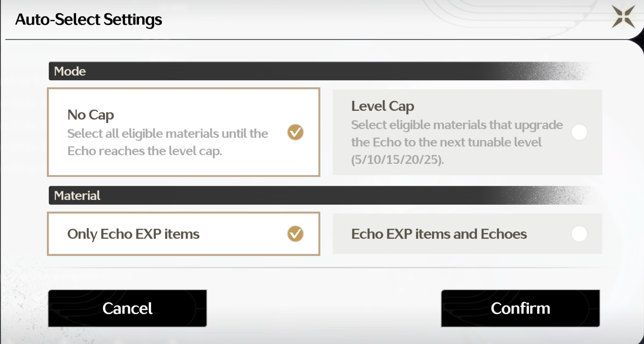Click the faded right end of Mode header

click(x=546, y=71)
